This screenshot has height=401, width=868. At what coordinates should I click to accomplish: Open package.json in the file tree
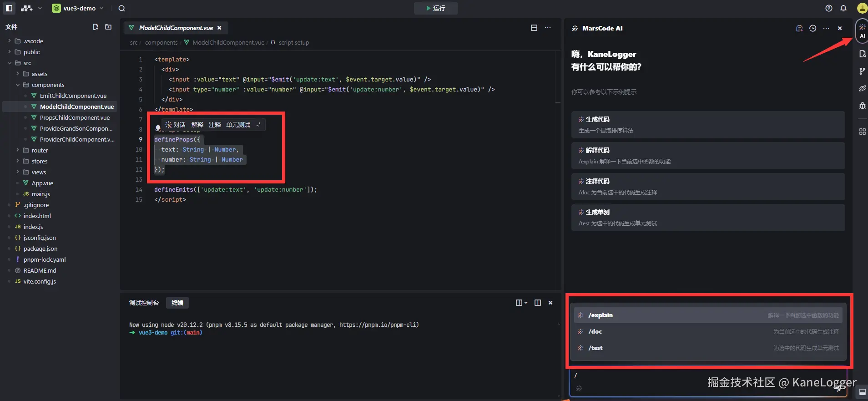point(40,249)
